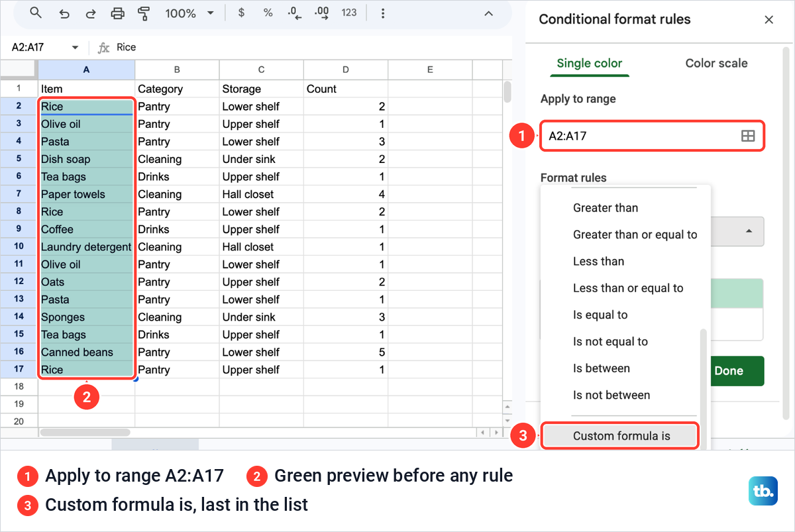Click the horizontal scroll left arrow
This screenshot has width=795, height=532.
(483, 432)
